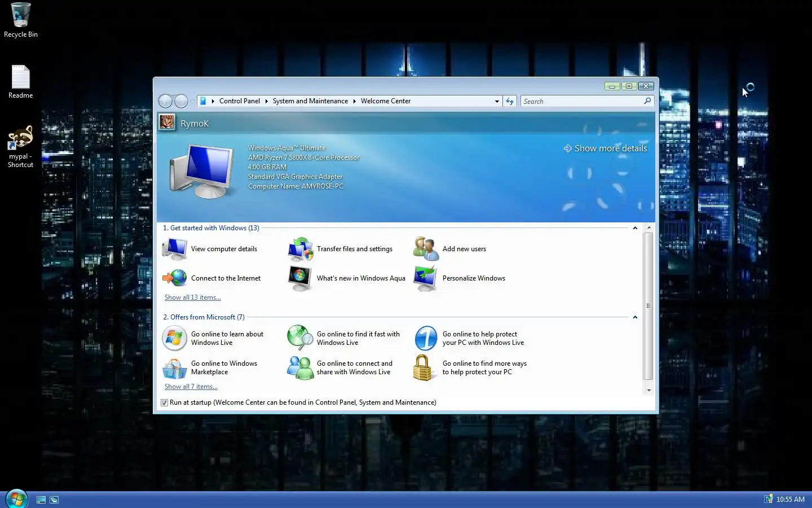This screenshot has height=508, width=812.
Task: Select the Add new users icon
Action: pyautogui.click(x=426, y=249)
